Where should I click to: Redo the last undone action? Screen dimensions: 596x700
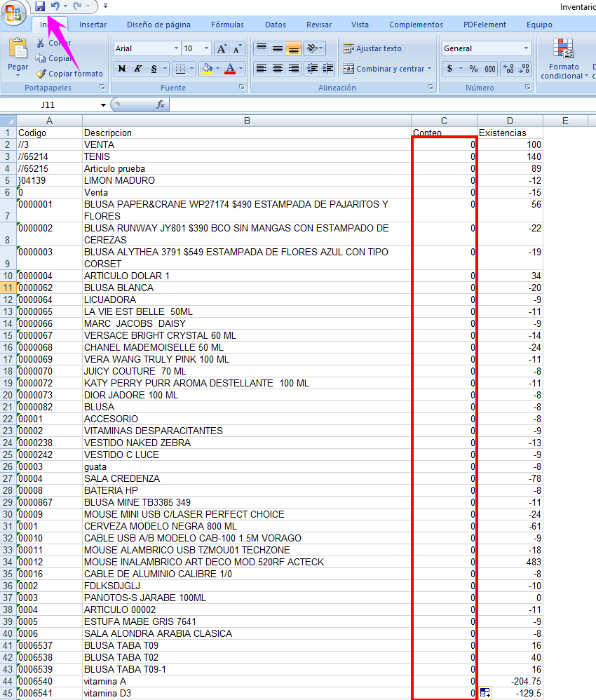77,6
